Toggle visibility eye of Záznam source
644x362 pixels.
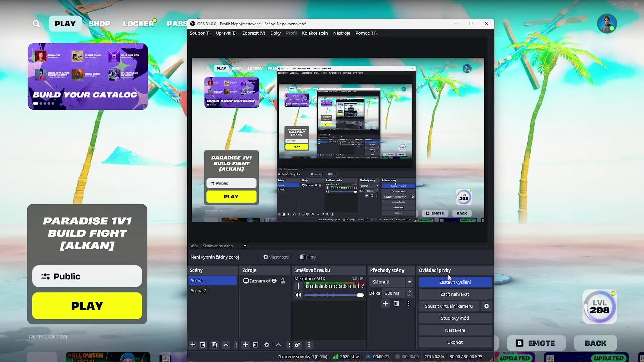[x=274, y=281]
